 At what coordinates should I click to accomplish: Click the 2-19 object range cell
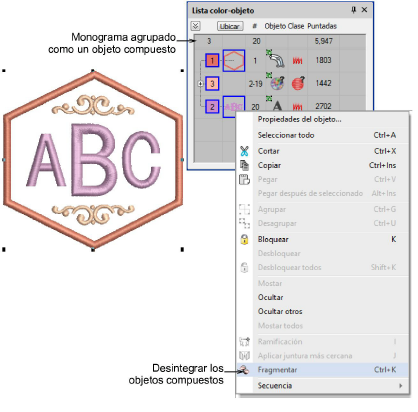pyautogui.click(x=255, y=84)
